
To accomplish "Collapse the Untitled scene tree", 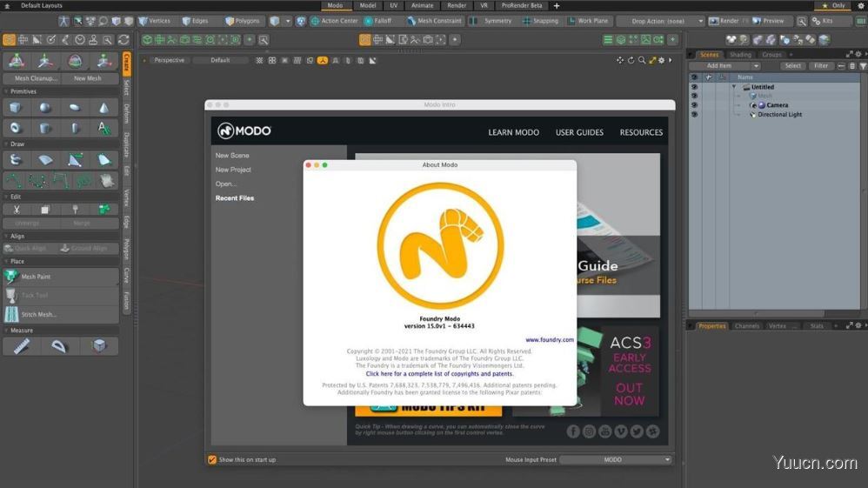I will [734, 87].
